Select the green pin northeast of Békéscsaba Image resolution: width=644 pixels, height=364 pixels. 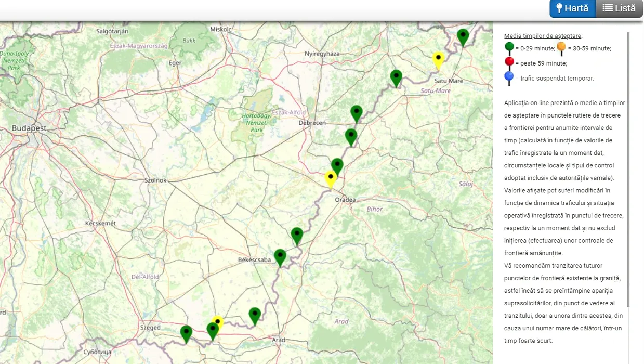(297, 237)
